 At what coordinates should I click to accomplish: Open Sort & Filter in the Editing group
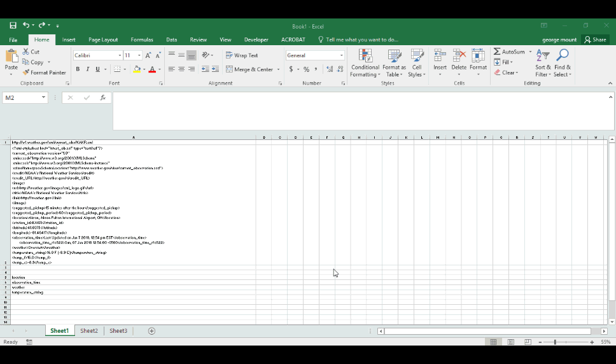pos(543,64)
